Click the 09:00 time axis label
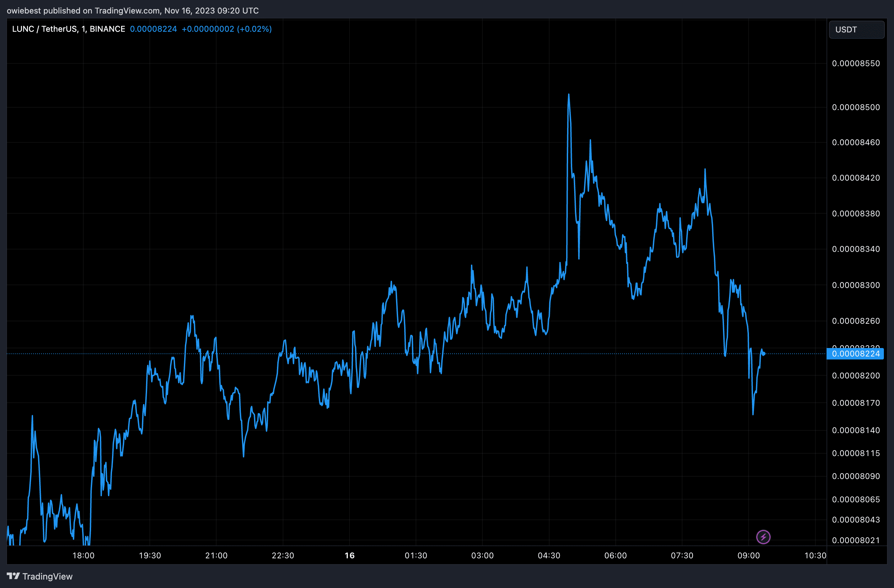Screen dimensions: 894x588 (x=748, y=555)
